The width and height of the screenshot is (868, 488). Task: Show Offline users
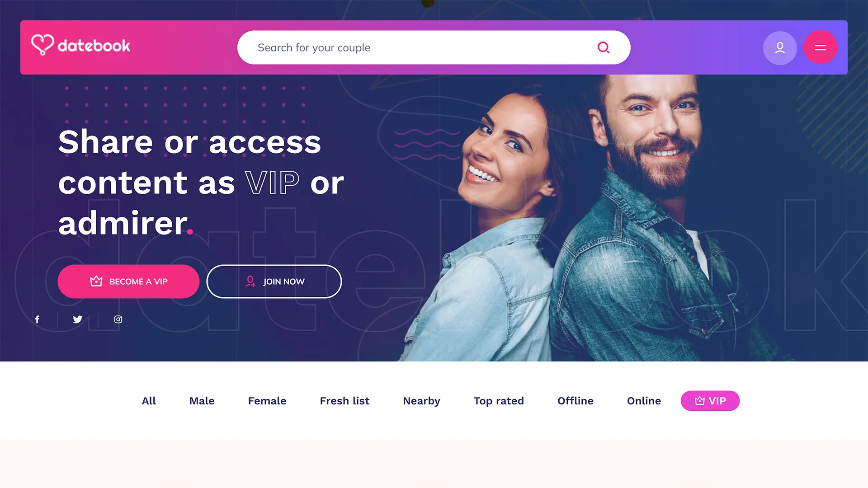point(576,401)
